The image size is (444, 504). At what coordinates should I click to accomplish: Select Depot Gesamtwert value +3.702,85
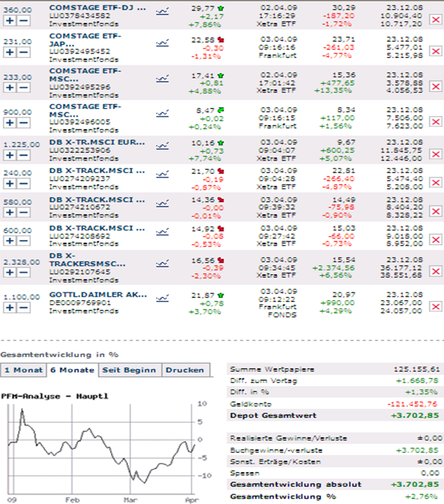[415, 415]
